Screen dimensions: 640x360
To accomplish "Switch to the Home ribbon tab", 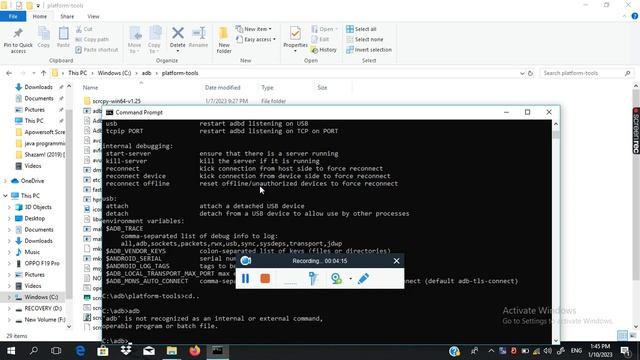I will 40,16.
